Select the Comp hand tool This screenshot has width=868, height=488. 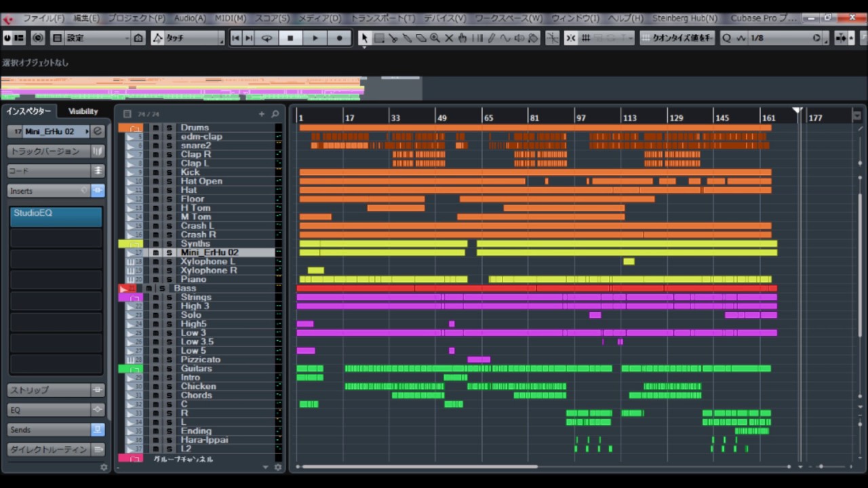click(x=462, y=39)
